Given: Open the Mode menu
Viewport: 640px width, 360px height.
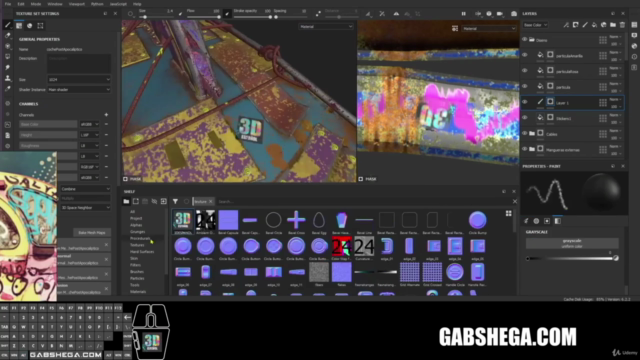Looking at the screenshot, I should click(x=36, y=4).
